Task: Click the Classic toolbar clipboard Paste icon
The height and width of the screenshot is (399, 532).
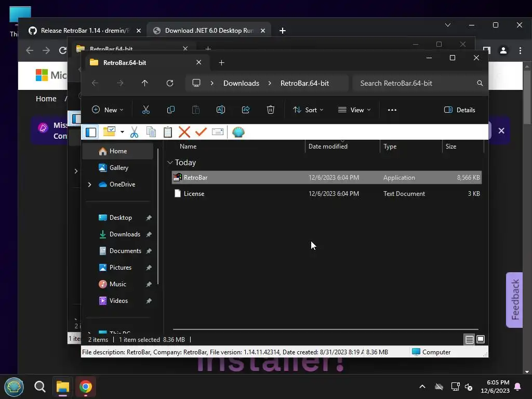Action: tap(168, 132)
